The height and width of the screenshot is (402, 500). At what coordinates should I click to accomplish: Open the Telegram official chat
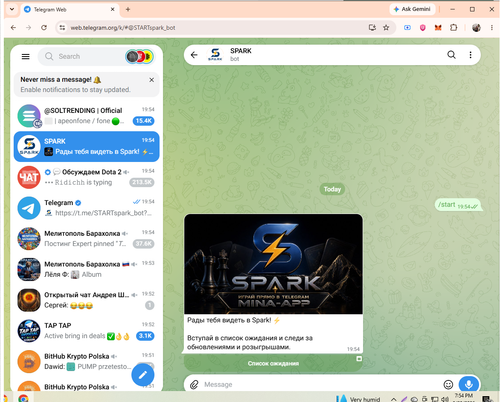pyautogui.click(x=86, y=208)
